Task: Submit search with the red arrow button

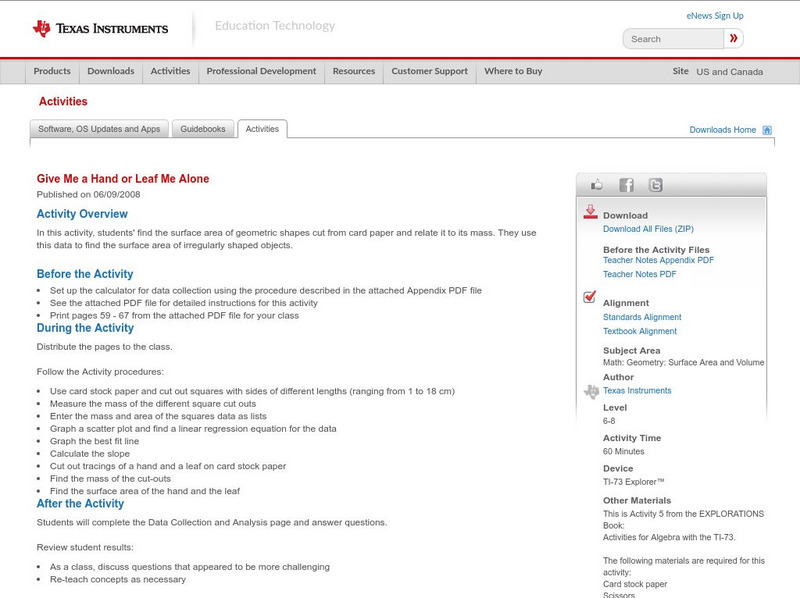Action: coord(734,38)
